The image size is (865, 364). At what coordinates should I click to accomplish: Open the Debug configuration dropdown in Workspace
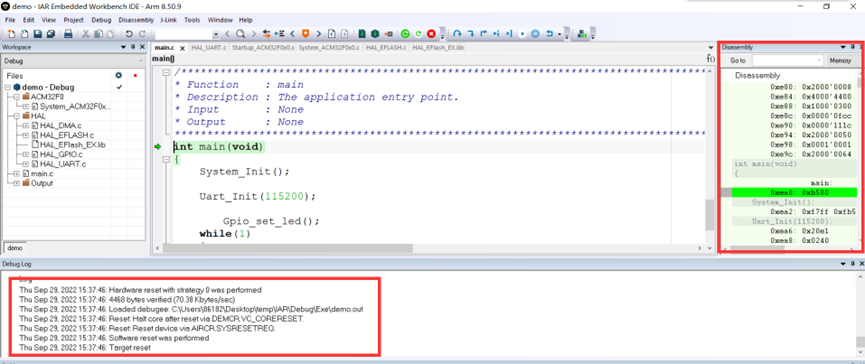pos(74,61)
